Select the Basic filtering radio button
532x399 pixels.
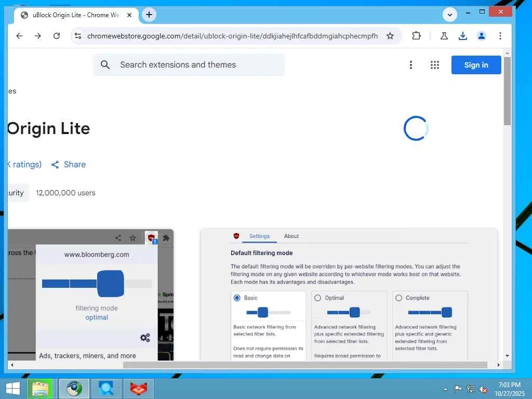(237, 298)
